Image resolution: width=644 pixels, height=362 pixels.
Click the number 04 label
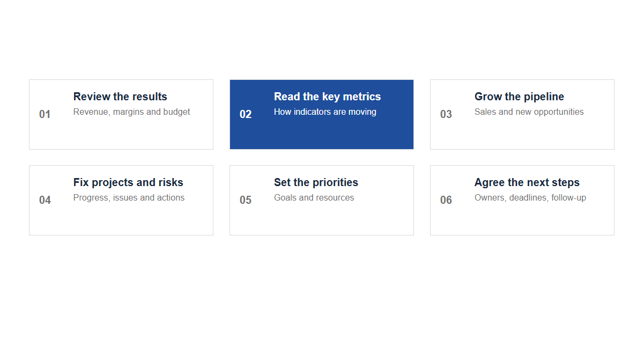coord(45,200)
